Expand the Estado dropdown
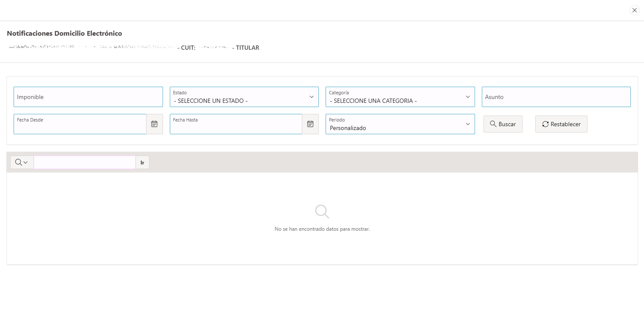 (x=244, y=97)
